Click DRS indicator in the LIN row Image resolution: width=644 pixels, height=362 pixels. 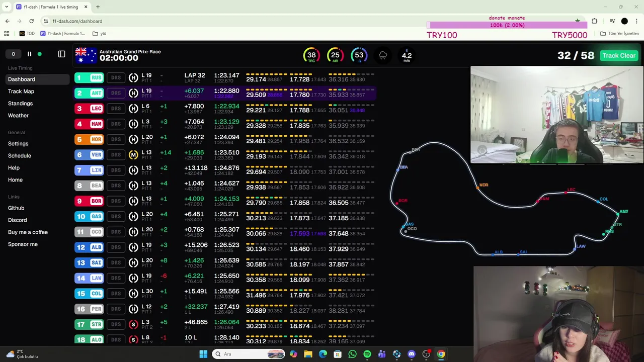(x=116, y=170)
